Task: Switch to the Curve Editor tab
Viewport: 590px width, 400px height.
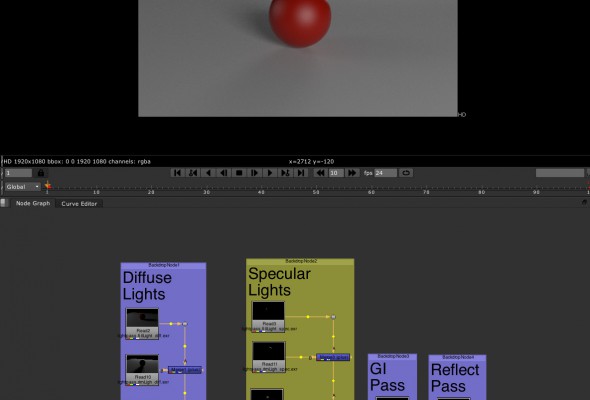Action: click(x=79, y=204)
